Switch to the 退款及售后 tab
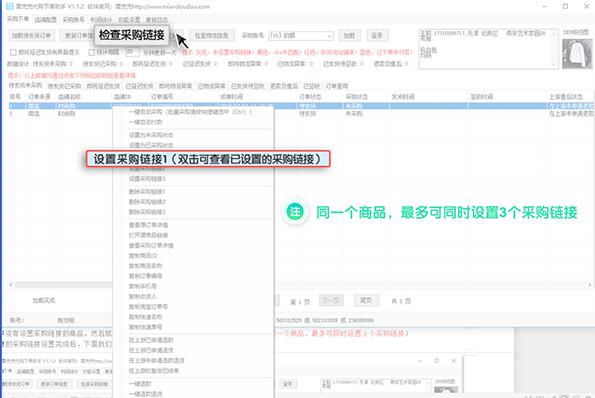 [284, 86]
